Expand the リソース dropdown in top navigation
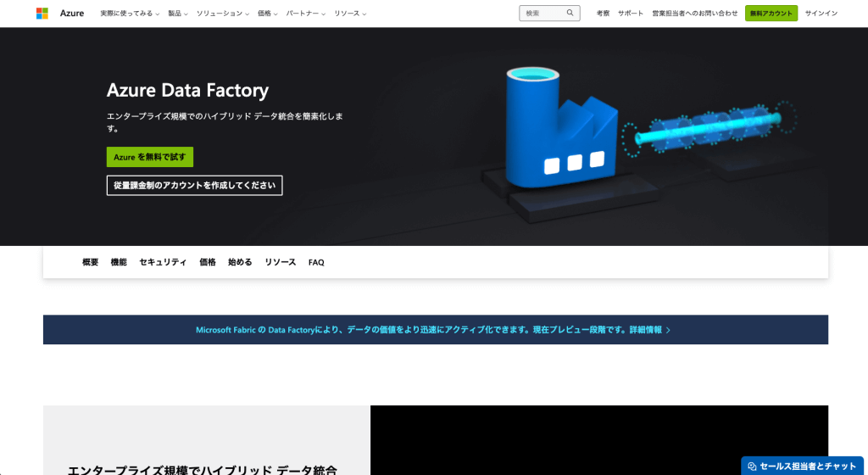The image size is (868, 475). tap(350, 14)
